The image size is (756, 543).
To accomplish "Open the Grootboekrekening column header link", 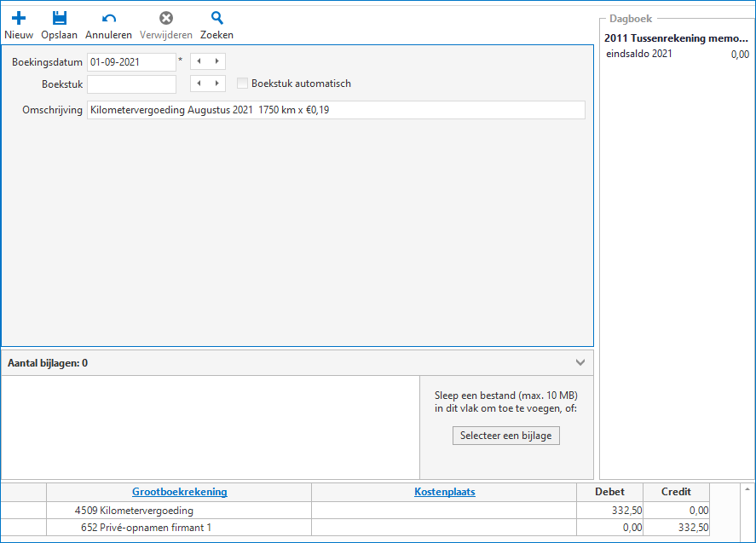I will pos(179,492).
